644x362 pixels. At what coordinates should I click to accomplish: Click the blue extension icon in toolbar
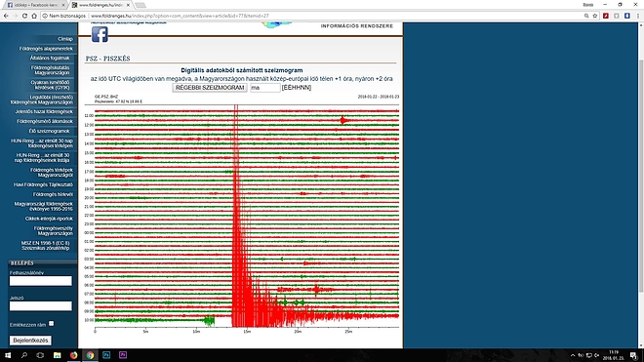click(626, 16)
